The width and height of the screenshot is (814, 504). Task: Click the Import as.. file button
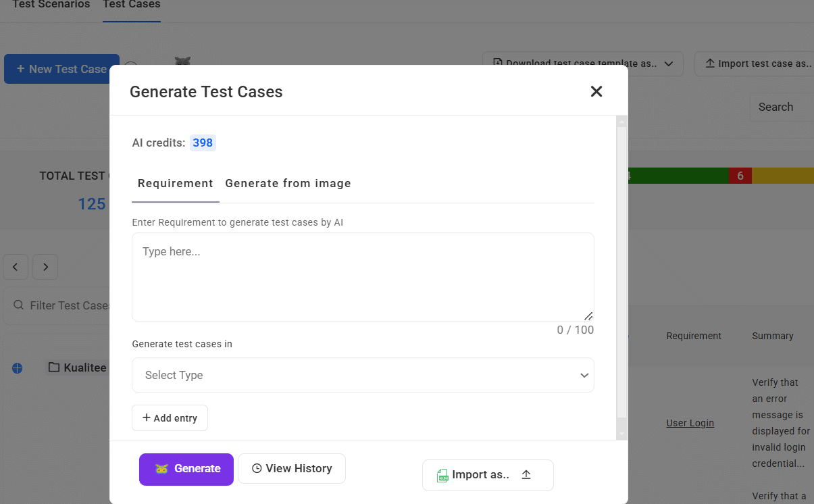point(487,475)
